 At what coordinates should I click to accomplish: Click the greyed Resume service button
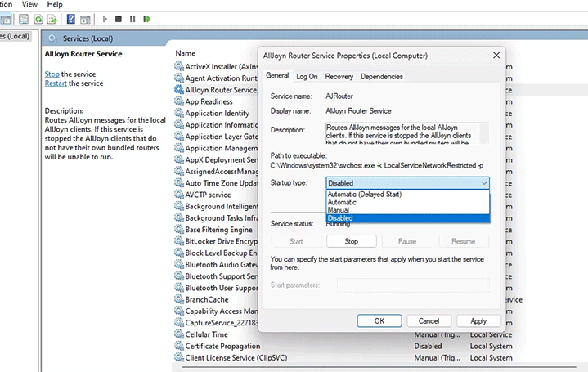pyautogui.click(x=464, y=241)
